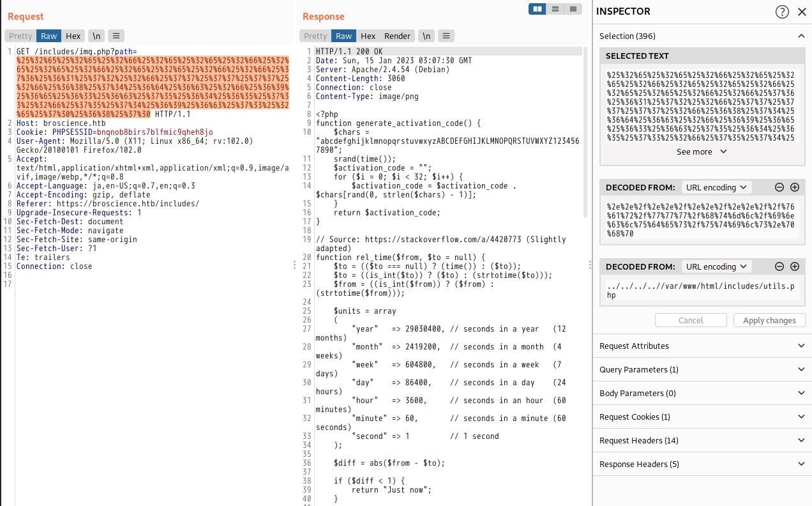This screenshot has width=812, height=506.
Task: Open the Response hamburger options menu
Action: 446,36
